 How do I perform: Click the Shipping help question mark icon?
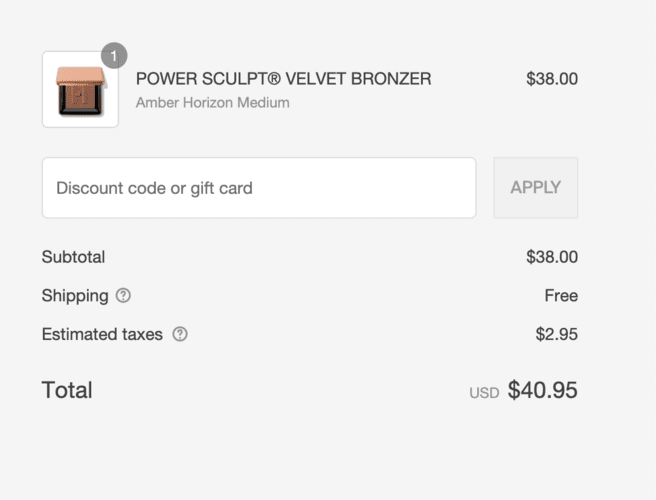point(123,296)
